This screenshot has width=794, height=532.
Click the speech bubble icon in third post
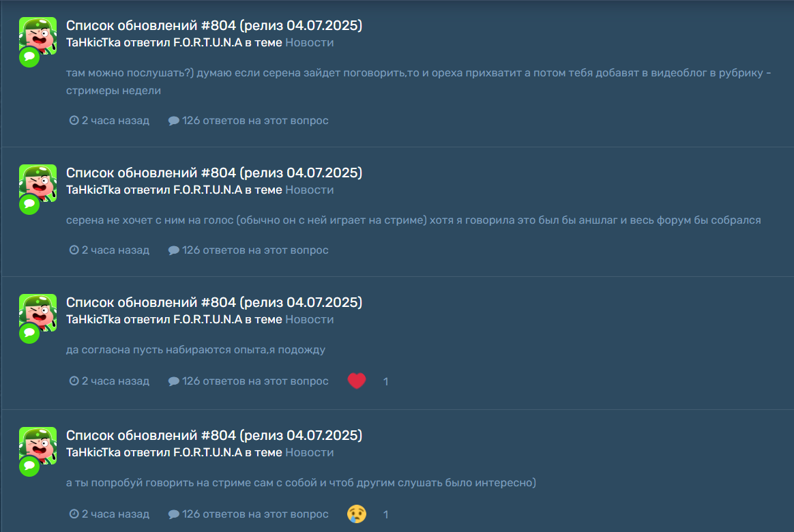(x=174, y=381)
